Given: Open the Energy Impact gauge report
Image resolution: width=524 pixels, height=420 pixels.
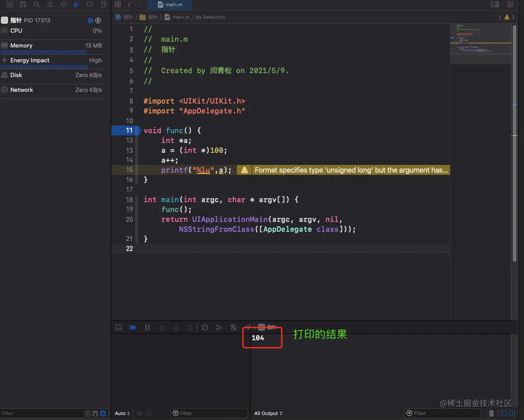Looking at the screenshot, I should coord(52,62).
